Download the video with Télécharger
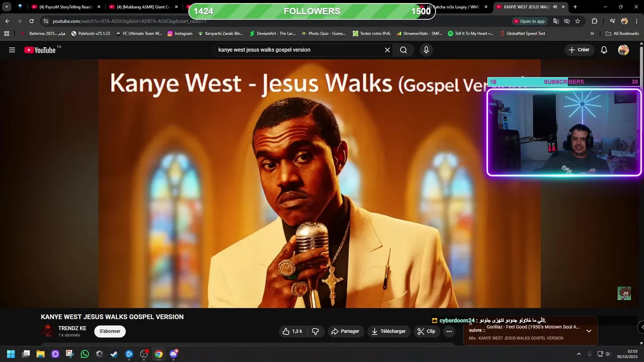 click(x=389, y=331)
